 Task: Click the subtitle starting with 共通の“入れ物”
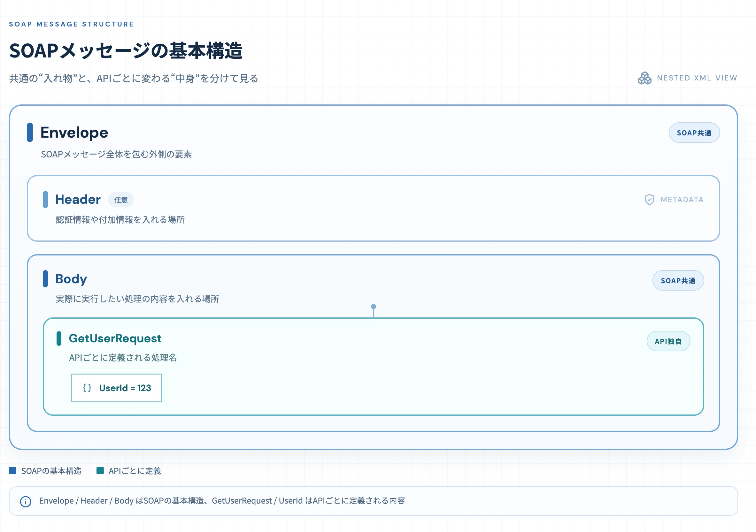(133, 78)
